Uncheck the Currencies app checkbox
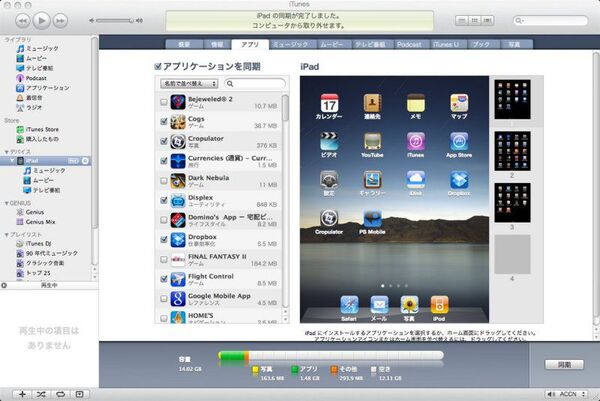The width and height of the screenshot is (600, 401). click(164, 161)
